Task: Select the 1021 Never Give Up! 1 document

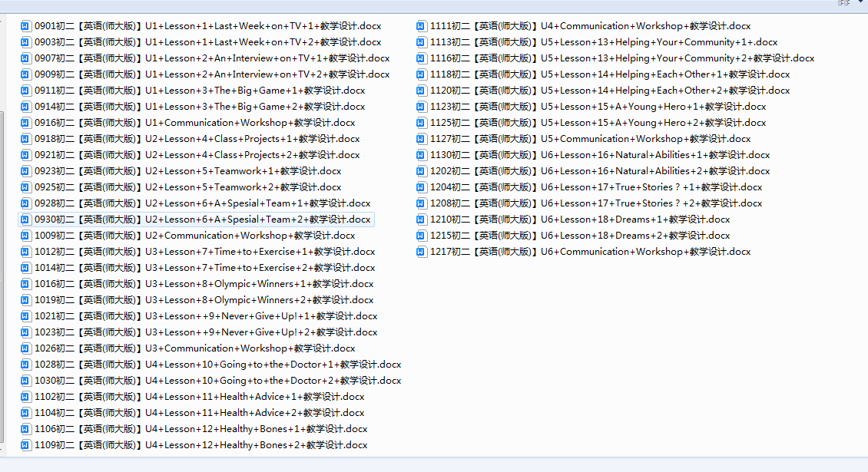Action: click(205, 316)
